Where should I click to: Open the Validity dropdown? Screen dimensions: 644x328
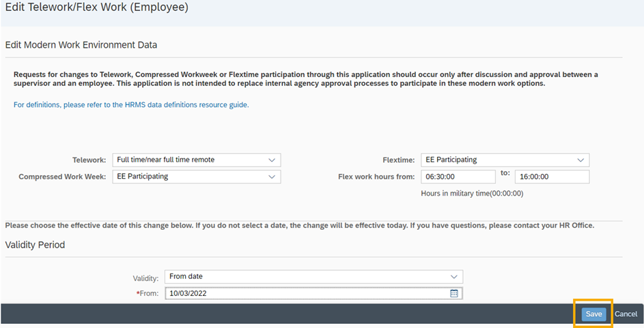click(x=454, y=277)
